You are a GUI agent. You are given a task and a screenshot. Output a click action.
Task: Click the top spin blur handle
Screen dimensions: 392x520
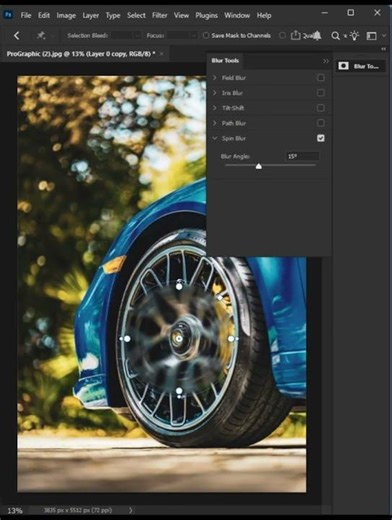(x=179, y=286)
